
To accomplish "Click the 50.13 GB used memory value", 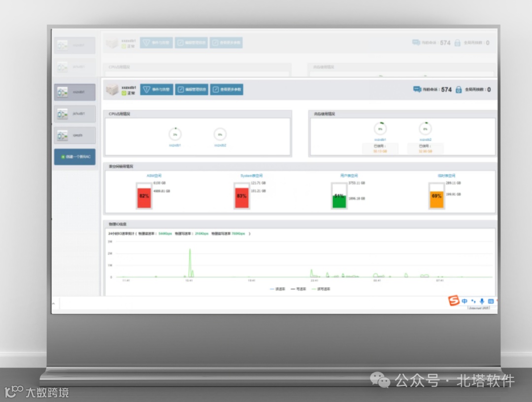I will point(380,151).
